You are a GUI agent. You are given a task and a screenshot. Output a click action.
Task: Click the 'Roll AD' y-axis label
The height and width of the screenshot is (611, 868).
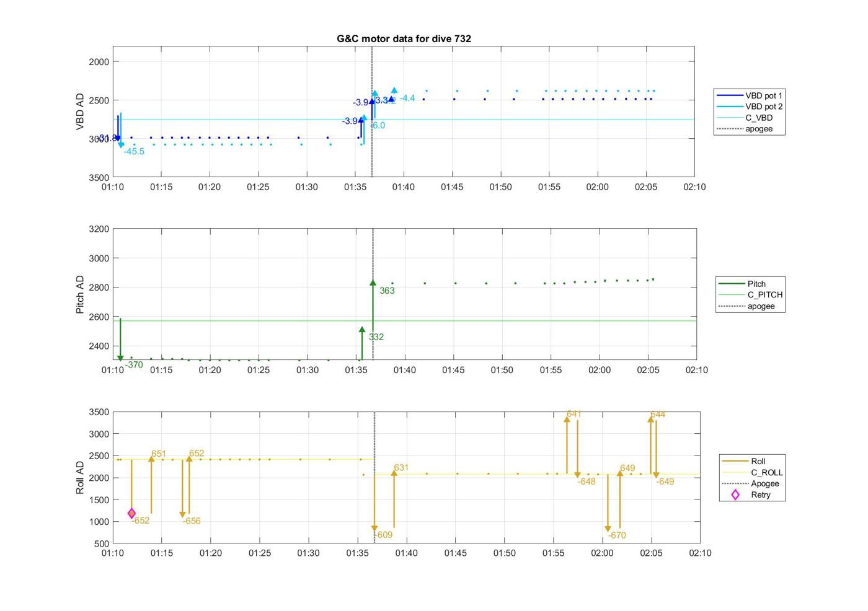pos(80,477)
